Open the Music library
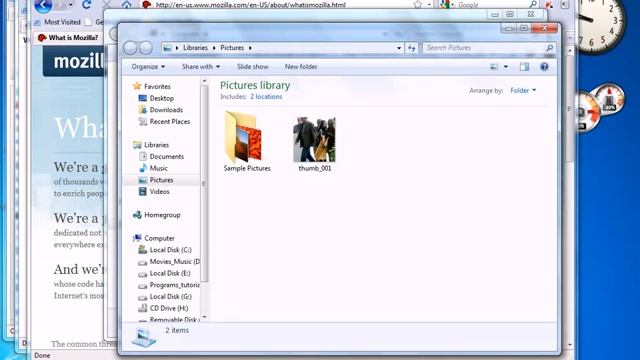This screenshot has height=360, width=640. pyautogui.click(x=158, y=168)
